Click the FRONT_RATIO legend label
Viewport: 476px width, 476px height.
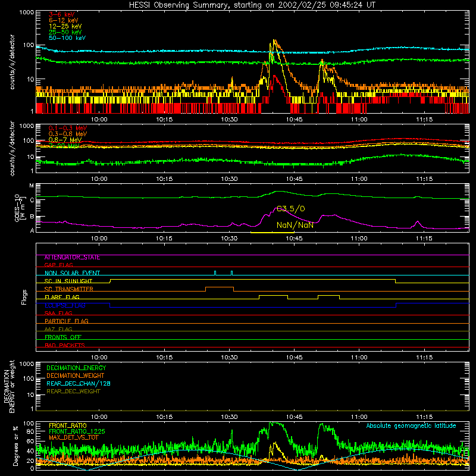68,425
